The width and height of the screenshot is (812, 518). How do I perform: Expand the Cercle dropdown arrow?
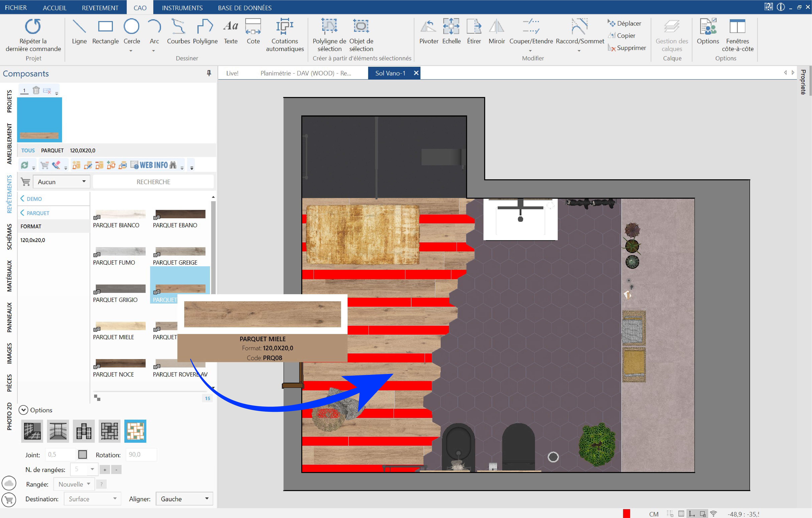click(131, 51)
